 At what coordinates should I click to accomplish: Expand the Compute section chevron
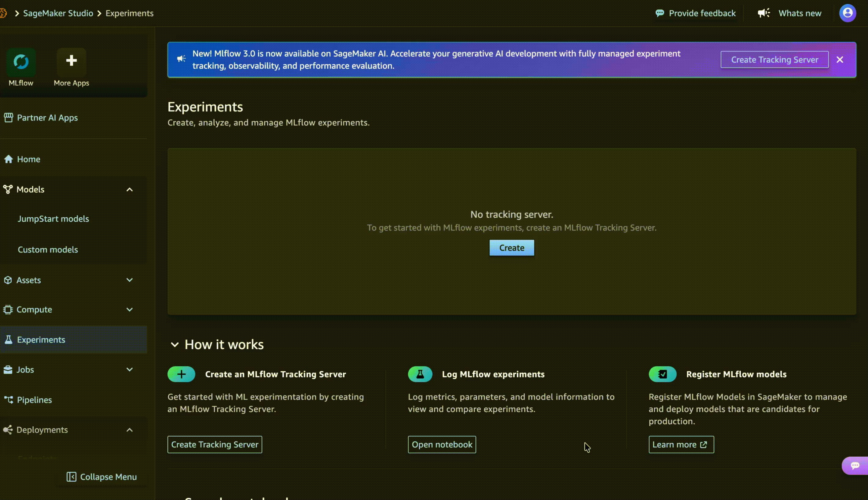pyautogui.click(x=130, y=309)
